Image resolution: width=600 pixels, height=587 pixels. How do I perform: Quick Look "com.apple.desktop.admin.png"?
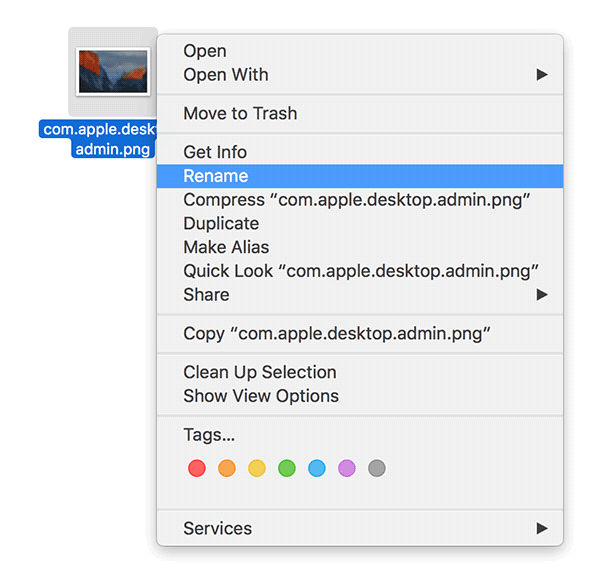click(361, 271)
